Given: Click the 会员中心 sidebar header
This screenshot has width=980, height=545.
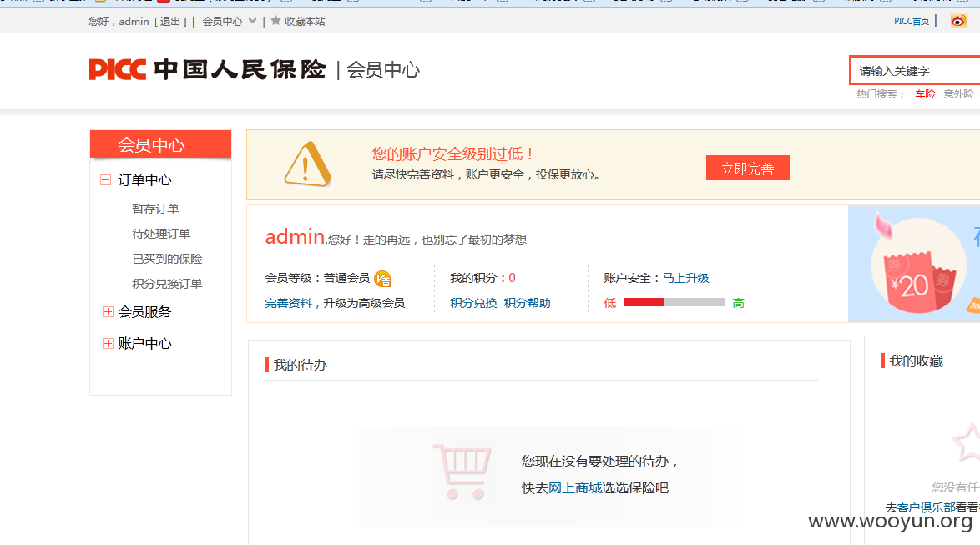Looking at the screenshot, I should click(x=160, y=144).
